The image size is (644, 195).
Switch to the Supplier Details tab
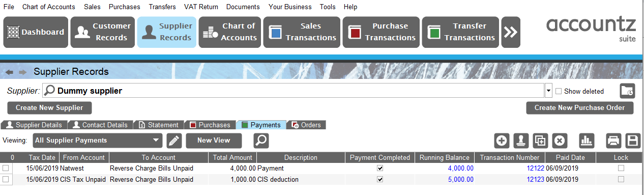[34, 125]
